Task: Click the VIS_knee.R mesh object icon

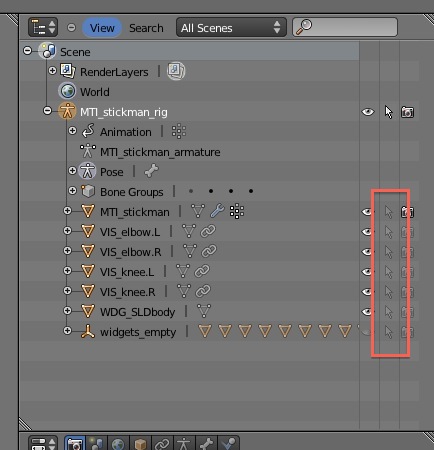Action: pyautogui.click(x=88, y=291)
